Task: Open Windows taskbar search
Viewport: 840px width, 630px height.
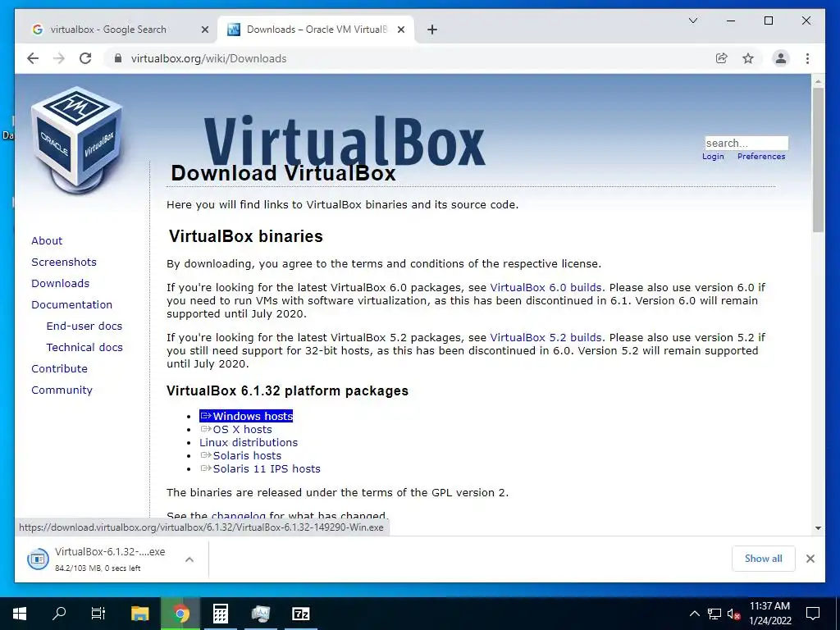Action: pyautogui.click(x=59, y=614)
